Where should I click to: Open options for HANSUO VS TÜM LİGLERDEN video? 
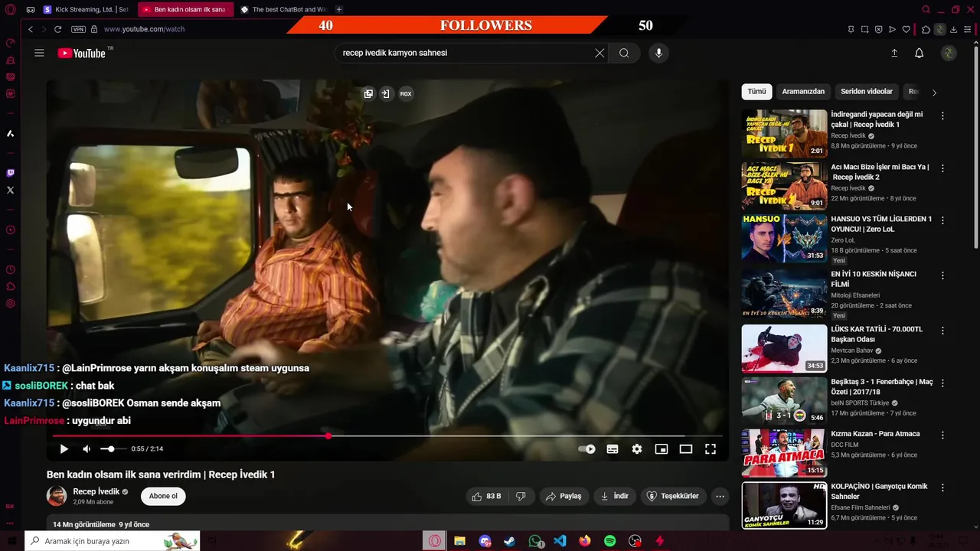click(x=942, y=220)
